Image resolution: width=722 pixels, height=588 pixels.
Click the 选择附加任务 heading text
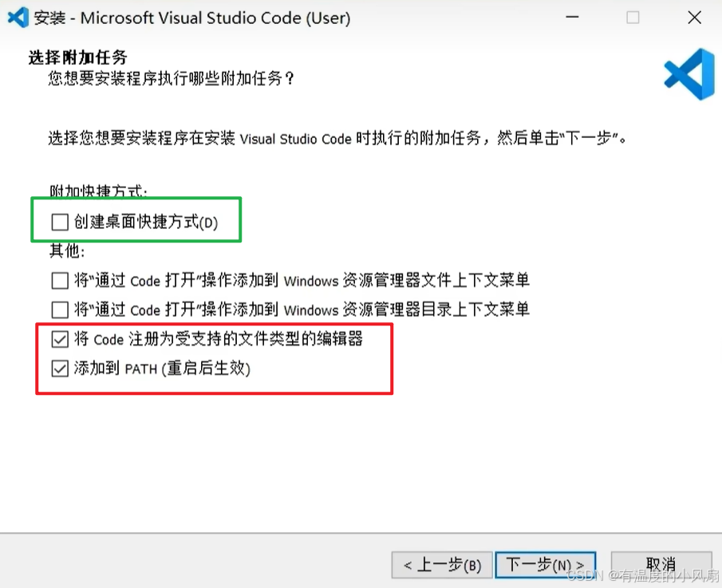pyautogui.click(x=78, y=57)
